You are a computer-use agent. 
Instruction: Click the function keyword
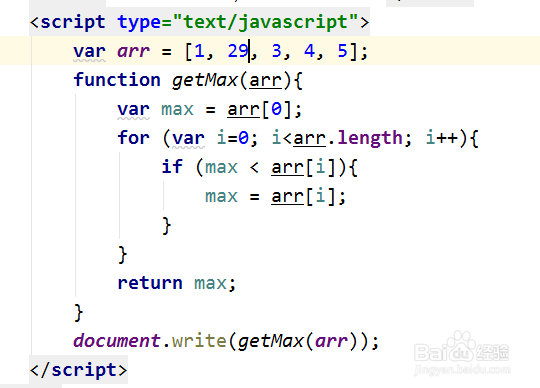pyautogui.click(x=117, y=80)
